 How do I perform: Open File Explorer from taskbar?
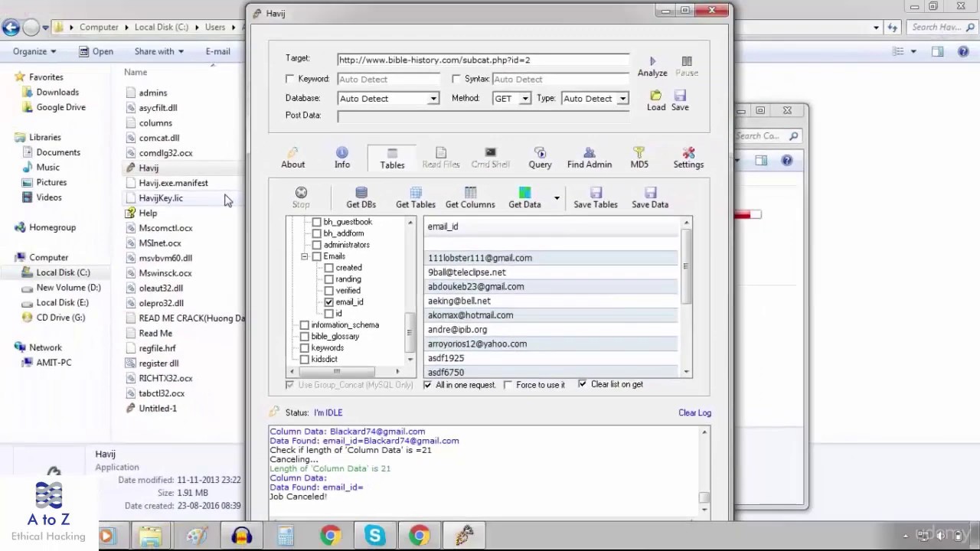coord(151,536)
